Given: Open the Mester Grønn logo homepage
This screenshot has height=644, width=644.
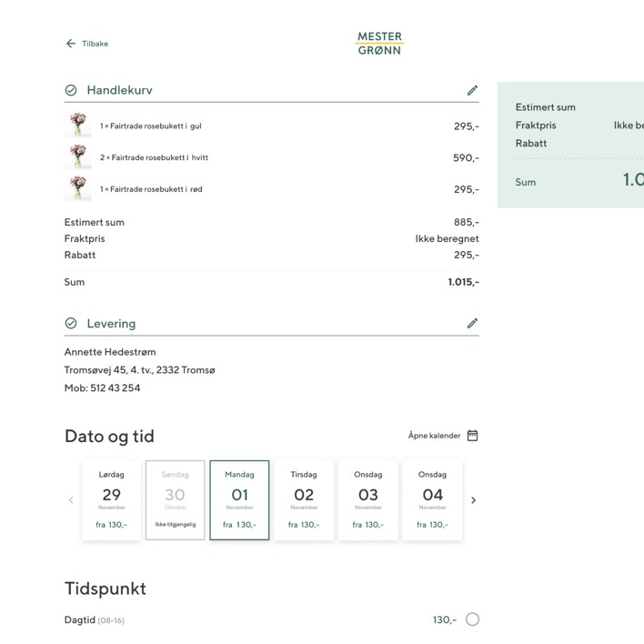Looking at the screenshot, I should (379, 44).
